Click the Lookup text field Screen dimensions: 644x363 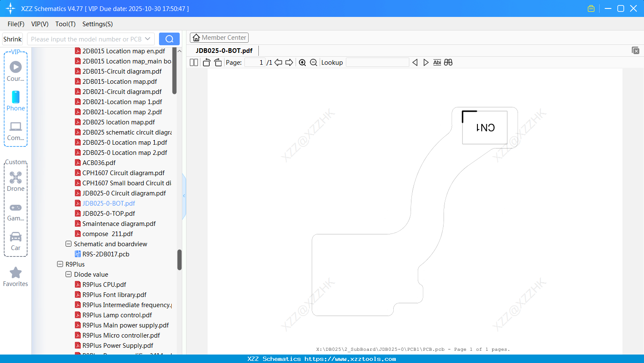pos(378,63)
